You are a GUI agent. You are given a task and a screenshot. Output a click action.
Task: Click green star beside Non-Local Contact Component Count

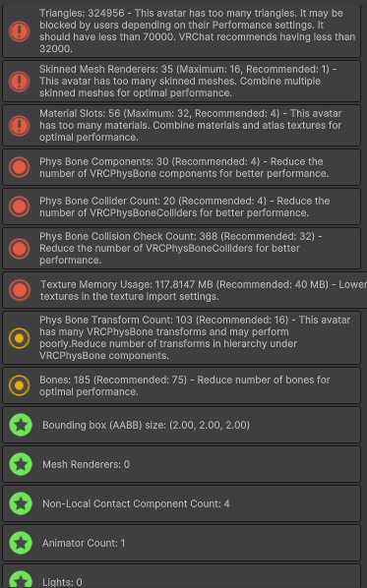pos(21,503)
